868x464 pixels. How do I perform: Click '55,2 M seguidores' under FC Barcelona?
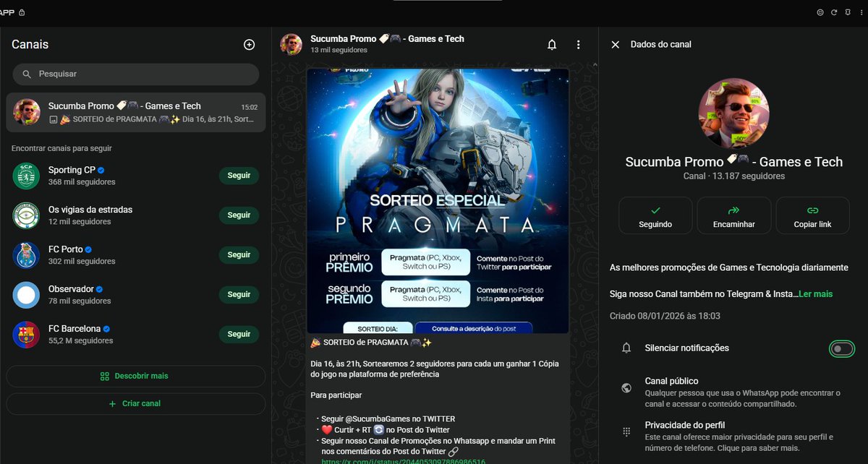point(81,341)
